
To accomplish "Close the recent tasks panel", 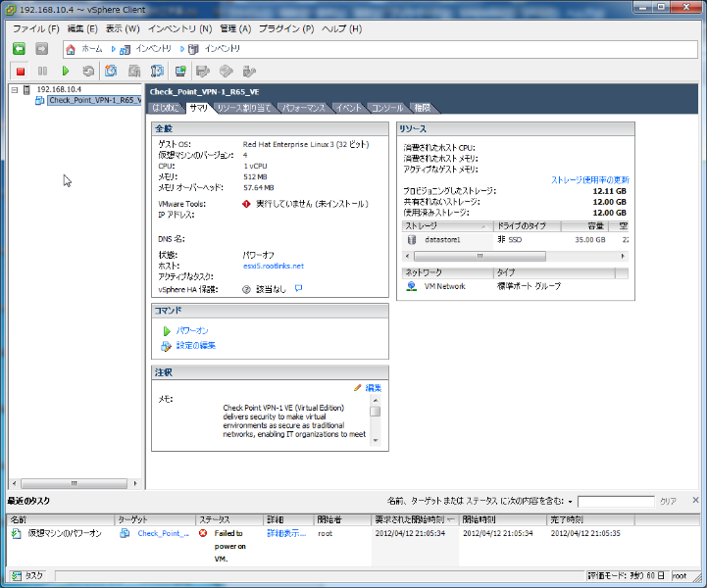I will click(x=695, y=500).
